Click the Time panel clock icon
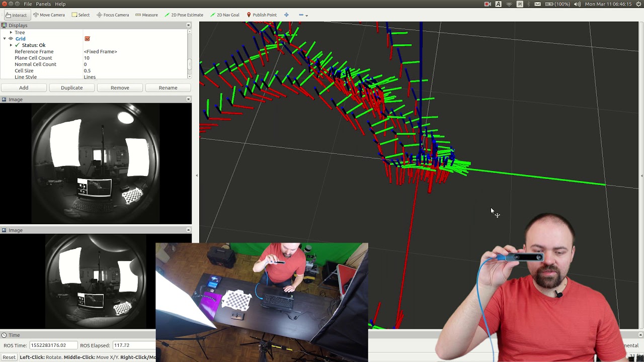 click(4, 335)
